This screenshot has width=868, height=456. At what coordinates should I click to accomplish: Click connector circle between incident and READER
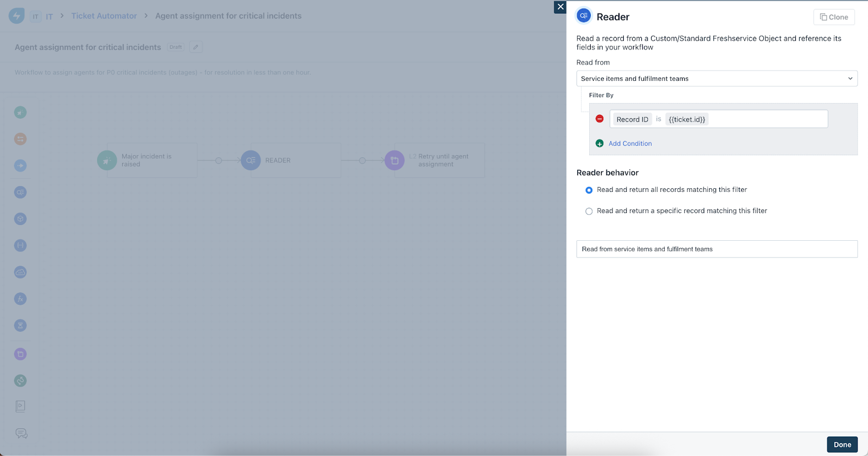pyautogui.click(x=219, y=160)
